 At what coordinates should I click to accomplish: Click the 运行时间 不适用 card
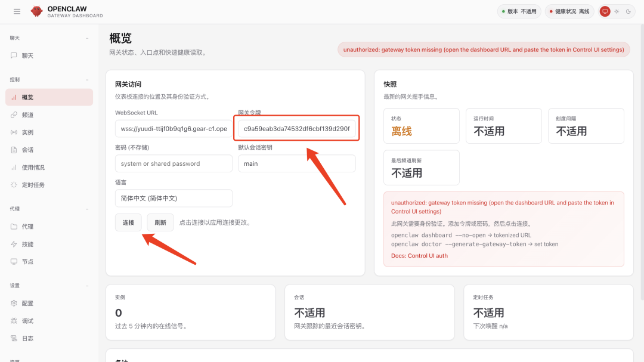pos(503,126)
